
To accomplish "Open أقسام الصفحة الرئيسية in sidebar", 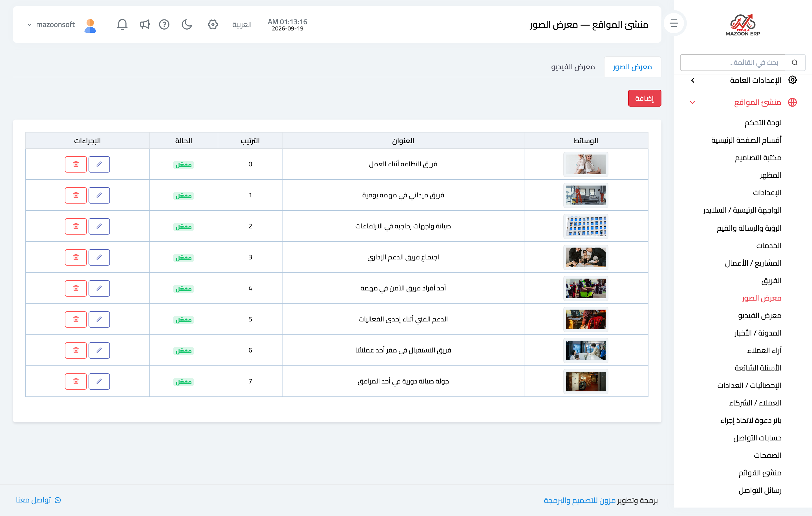I will (746, 140).
